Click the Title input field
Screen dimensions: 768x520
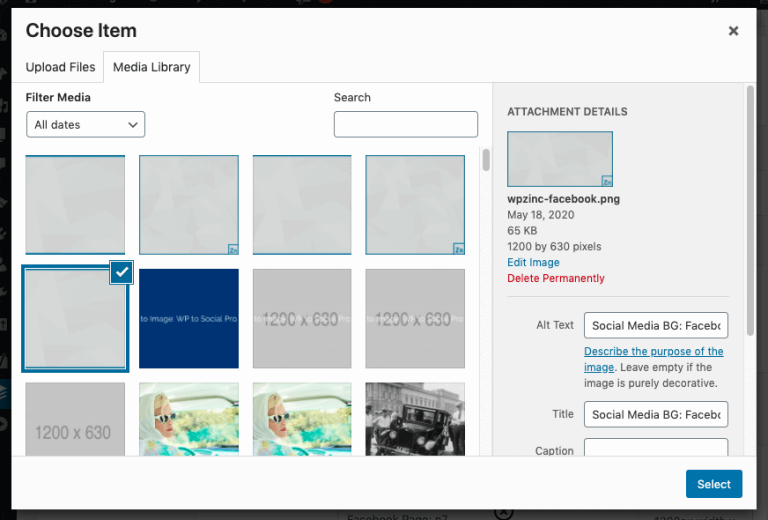tap(656, 415)
